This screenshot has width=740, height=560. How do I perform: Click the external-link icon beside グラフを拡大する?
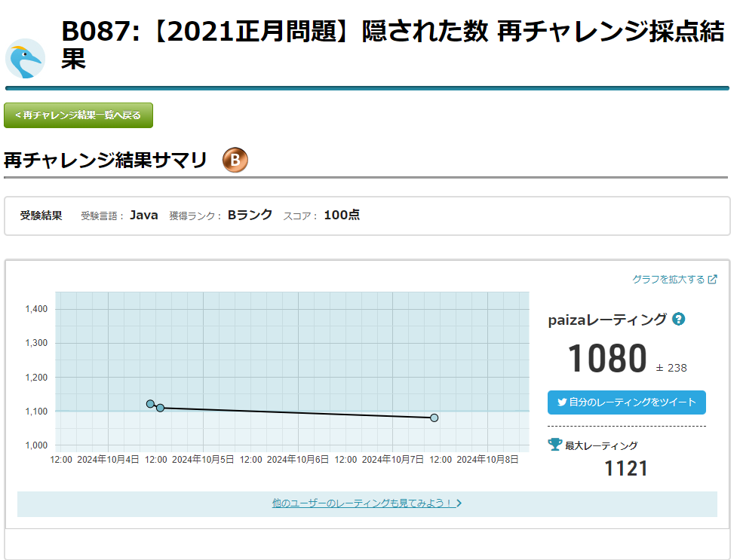[x=713, y=280]
